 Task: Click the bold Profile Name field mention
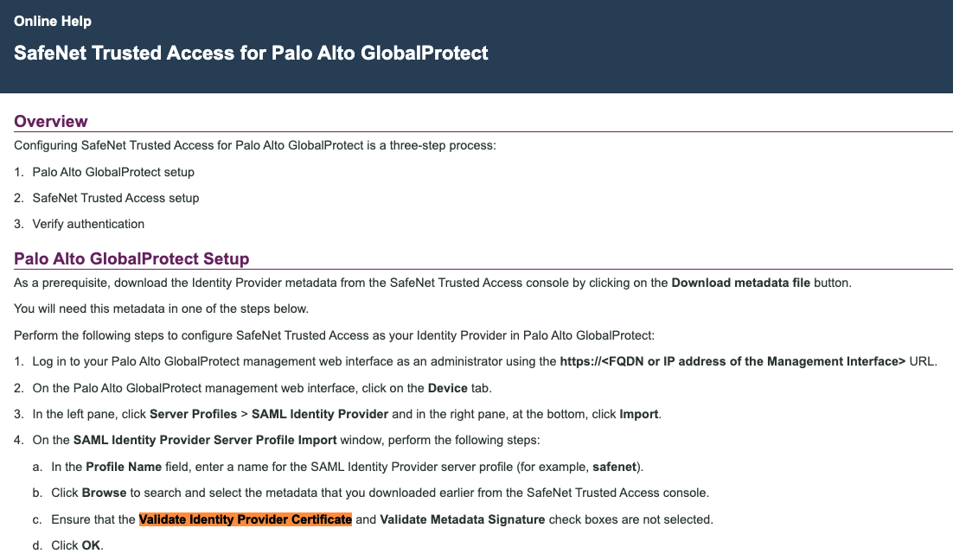coord(124,467)
